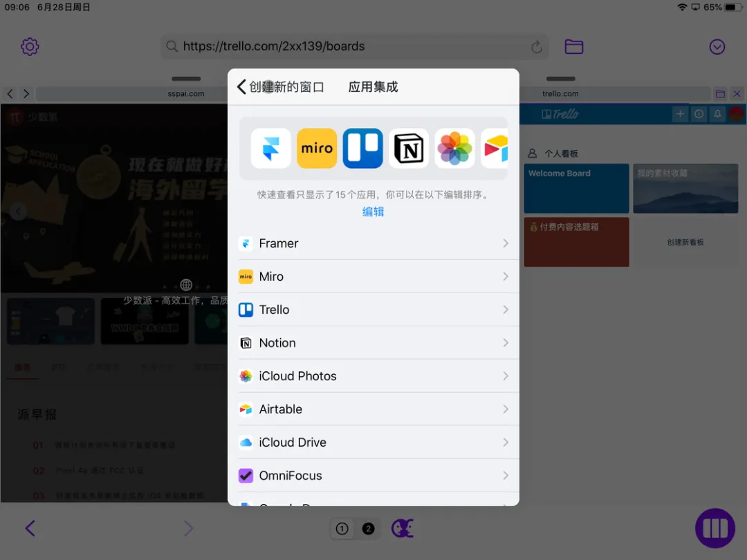
Task: Open the purple folder icon in top toolbar
Action: tap(573, 47)
